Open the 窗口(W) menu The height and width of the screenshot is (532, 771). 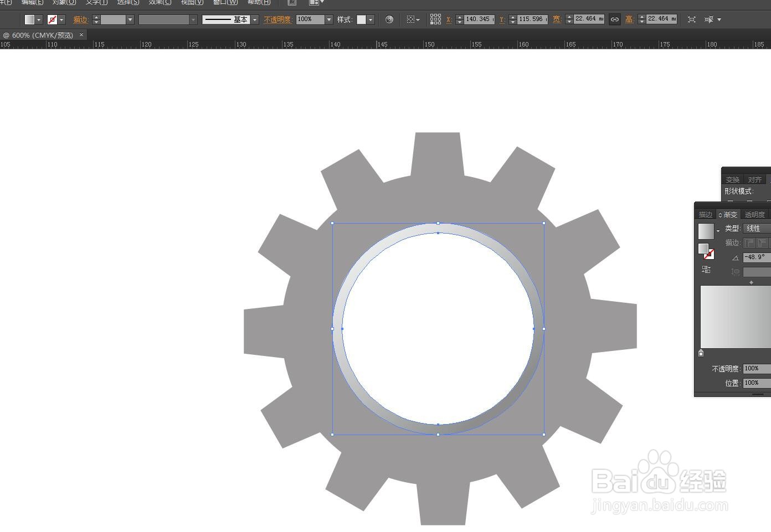coord(225,2)
